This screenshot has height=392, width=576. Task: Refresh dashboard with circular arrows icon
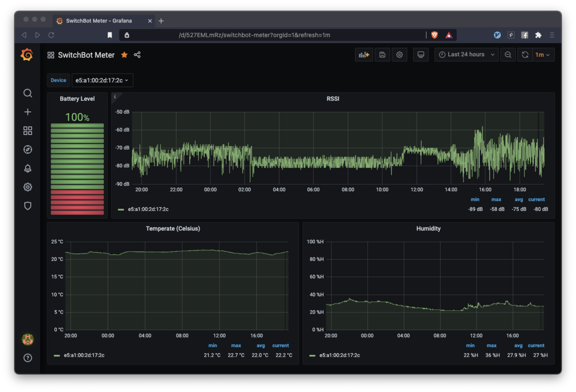525,55
